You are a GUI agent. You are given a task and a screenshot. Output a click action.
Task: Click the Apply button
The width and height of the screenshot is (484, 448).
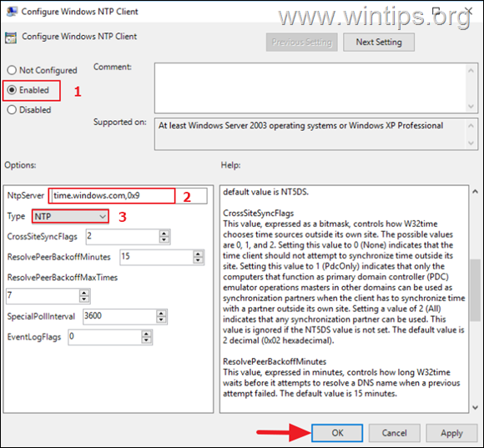pos(451,433)
